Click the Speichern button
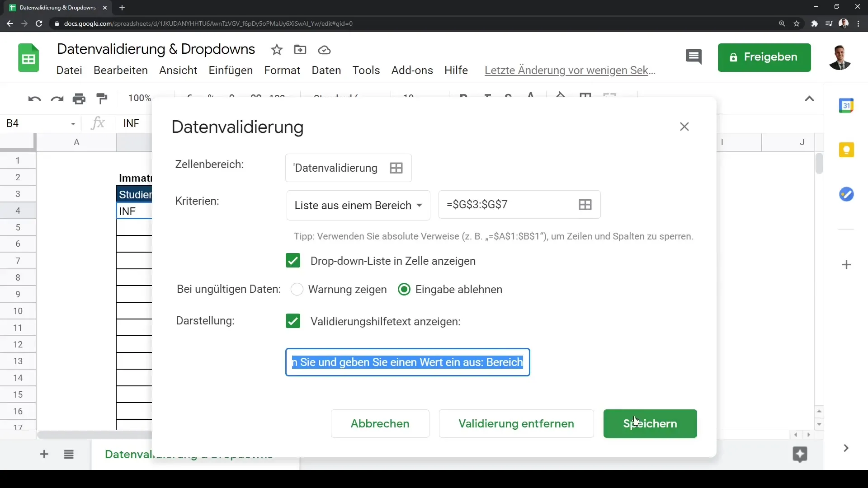Image resolution: width=868 pixels, height=488 pixels. pos(650,423)
